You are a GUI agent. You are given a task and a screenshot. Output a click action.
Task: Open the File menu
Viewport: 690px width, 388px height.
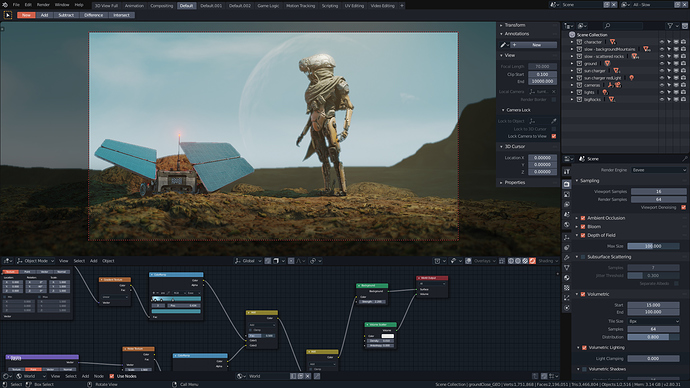coord(16,5)
